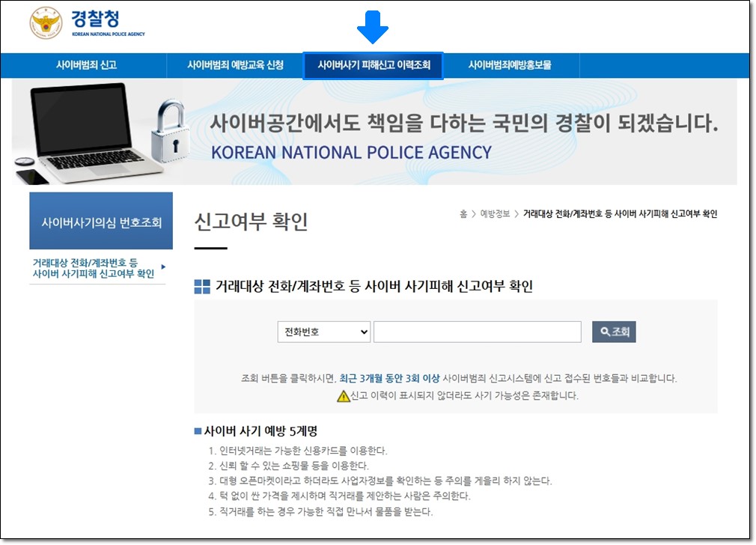The height and width of the screenshot is (545, 756).
Task: Go to 홈 in the breadcrumb
Action: [x=463, y=214]
